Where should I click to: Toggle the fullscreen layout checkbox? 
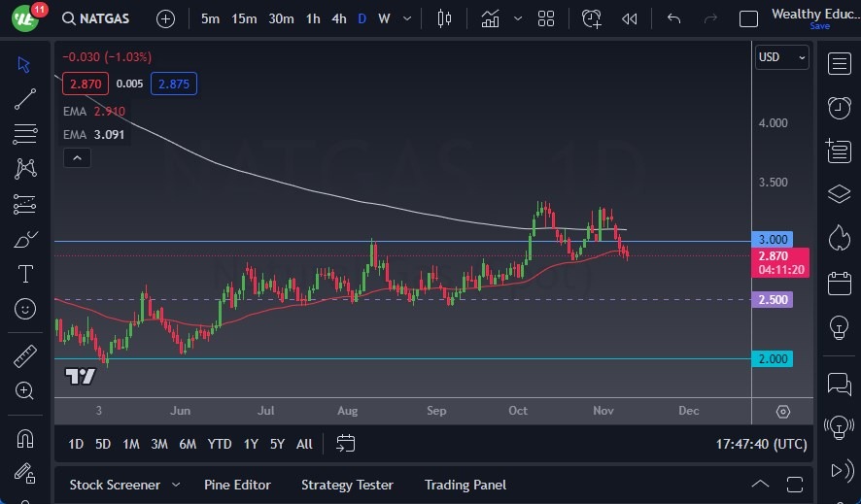click(x=748, y=18)
